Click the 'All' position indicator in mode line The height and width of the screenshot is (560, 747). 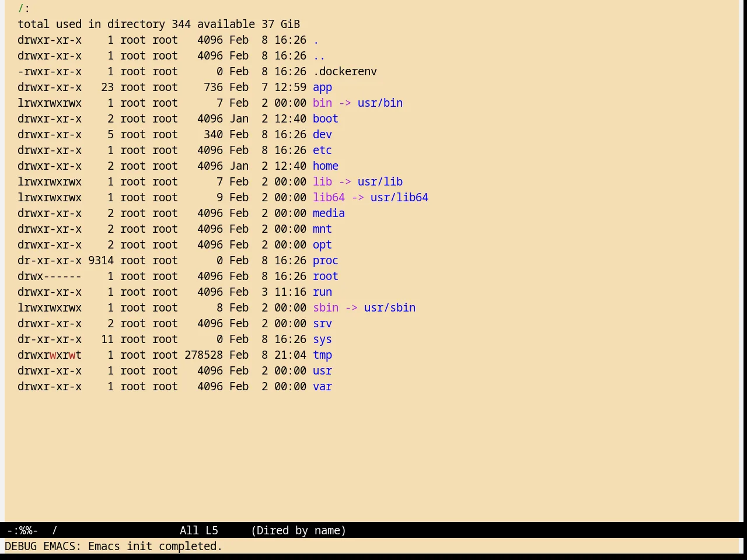point(189,531)
